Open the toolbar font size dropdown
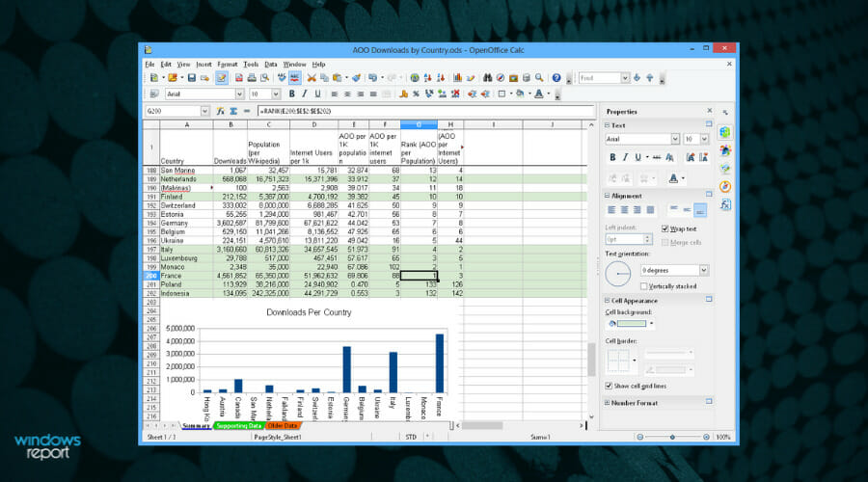 275,94
